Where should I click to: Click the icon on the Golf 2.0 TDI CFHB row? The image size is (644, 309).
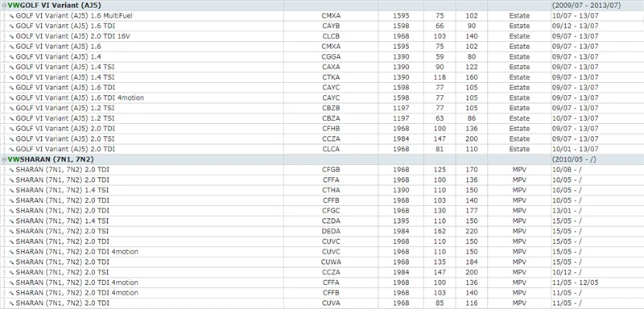pos(11,129)
